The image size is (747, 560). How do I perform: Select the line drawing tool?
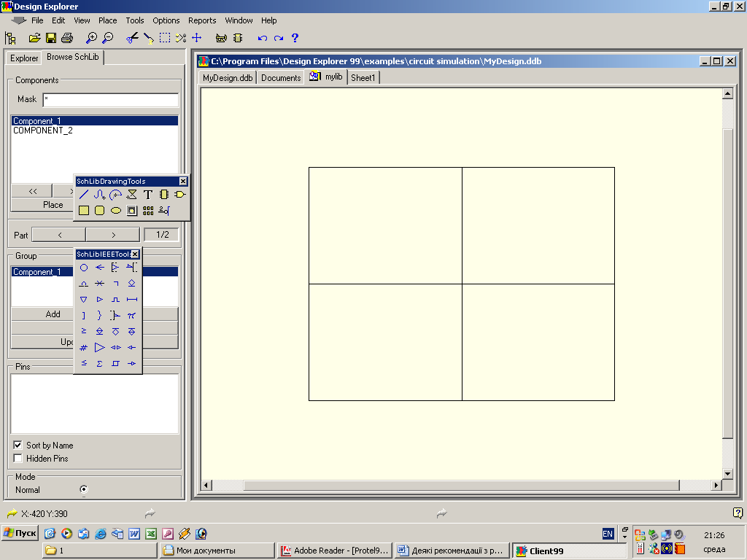tap(84, 195)
